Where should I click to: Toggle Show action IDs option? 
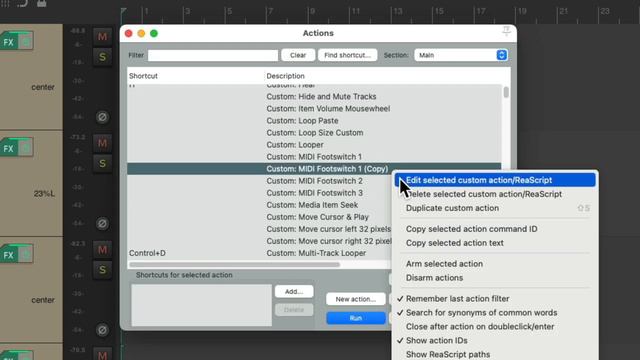(495, 340)
